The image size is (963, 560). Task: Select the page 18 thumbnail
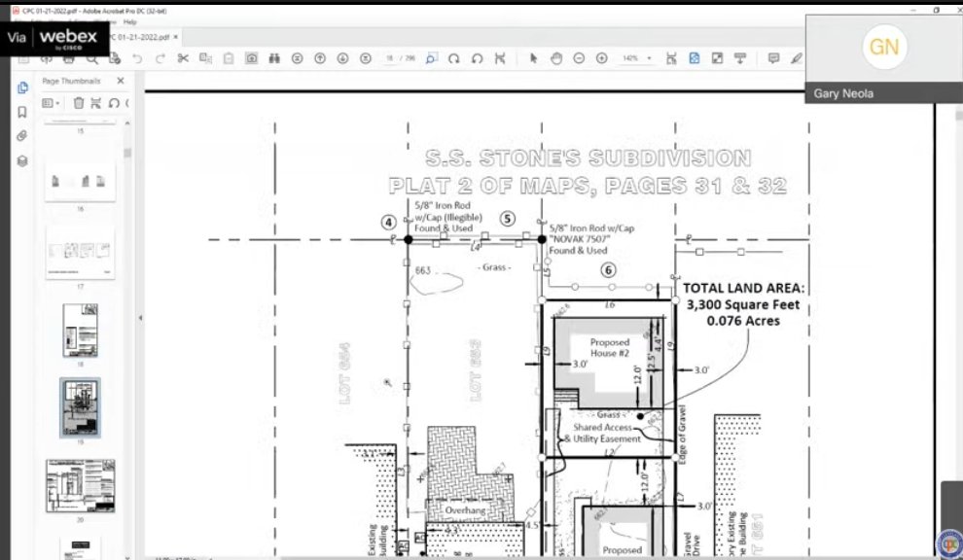pyautogui.click(x=80, y=331)
